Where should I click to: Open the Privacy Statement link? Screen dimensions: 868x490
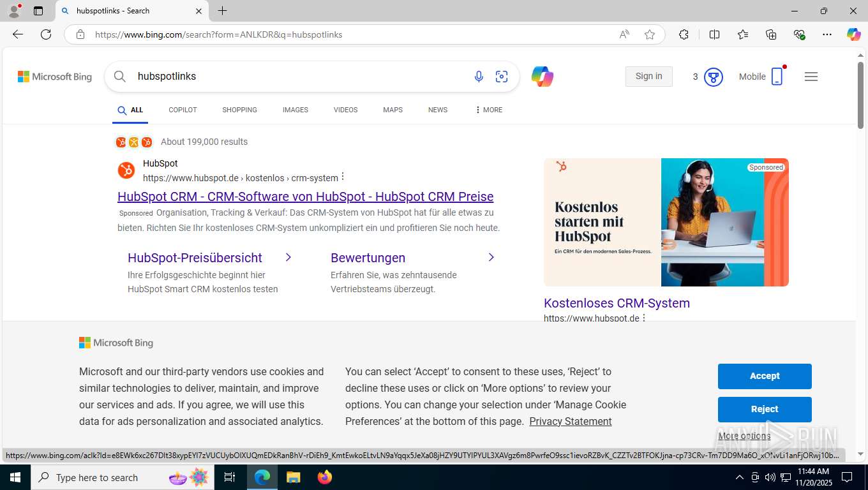(x=570, y=421)
